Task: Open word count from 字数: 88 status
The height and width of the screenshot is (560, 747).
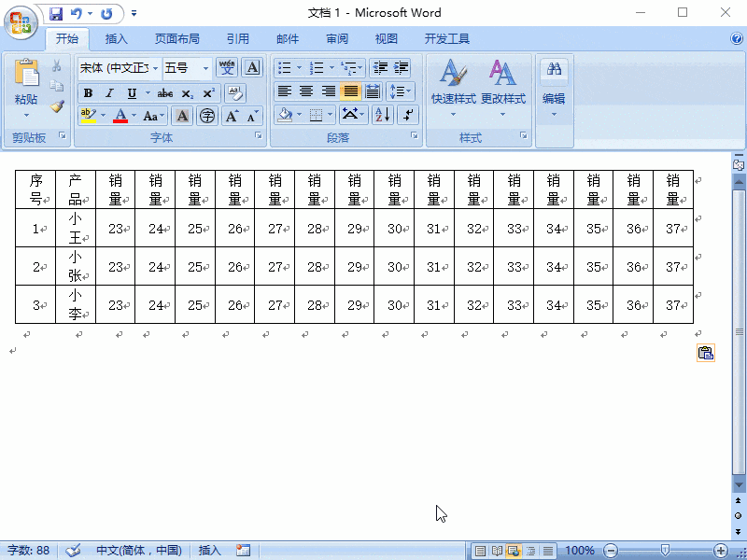Action: coord(28,551)
